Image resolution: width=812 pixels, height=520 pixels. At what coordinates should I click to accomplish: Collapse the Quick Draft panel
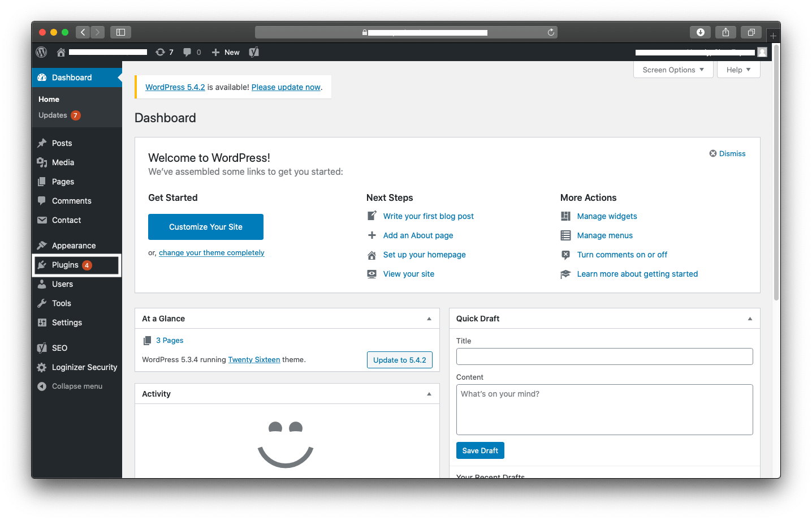(750, 319)
